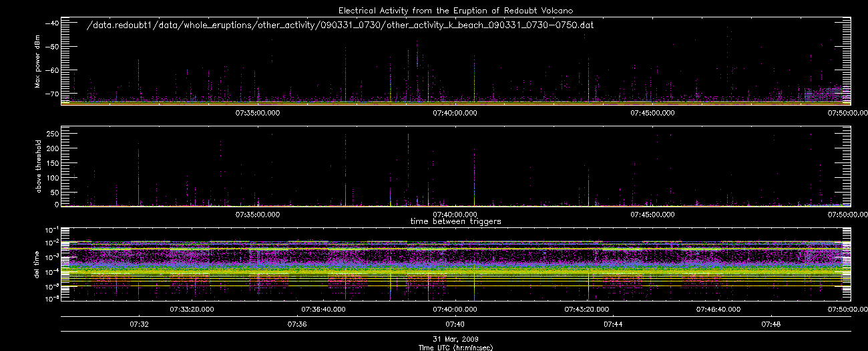The height and width of the screenshot is (351, 868).
Task: Click the 'above threshold' axis label
Action: 38,166
